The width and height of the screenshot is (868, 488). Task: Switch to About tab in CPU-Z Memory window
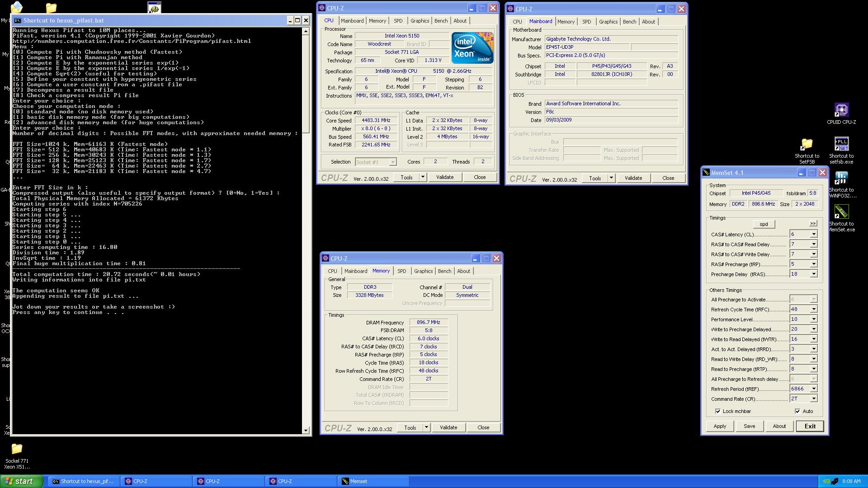pyautogui.click(x=463, y=271)
